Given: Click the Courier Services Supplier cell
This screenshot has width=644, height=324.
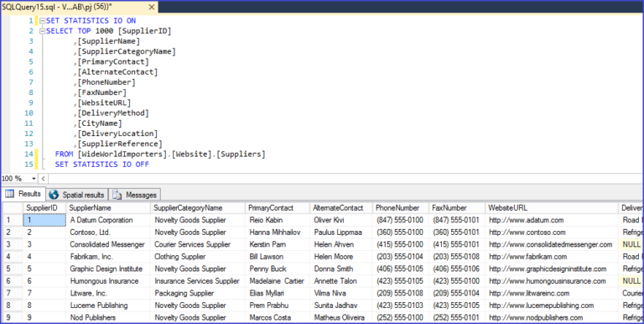Looking at the screenshot, I should pos(198,244).
